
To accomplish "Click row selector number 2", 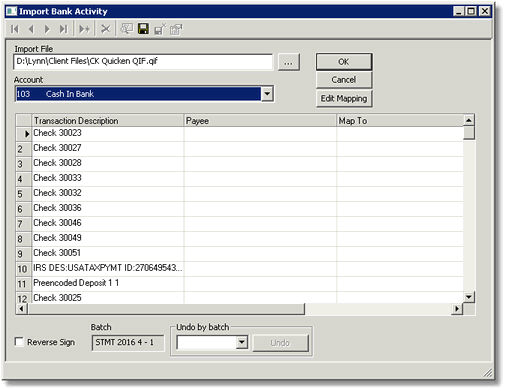I will (x=24, y=149).
